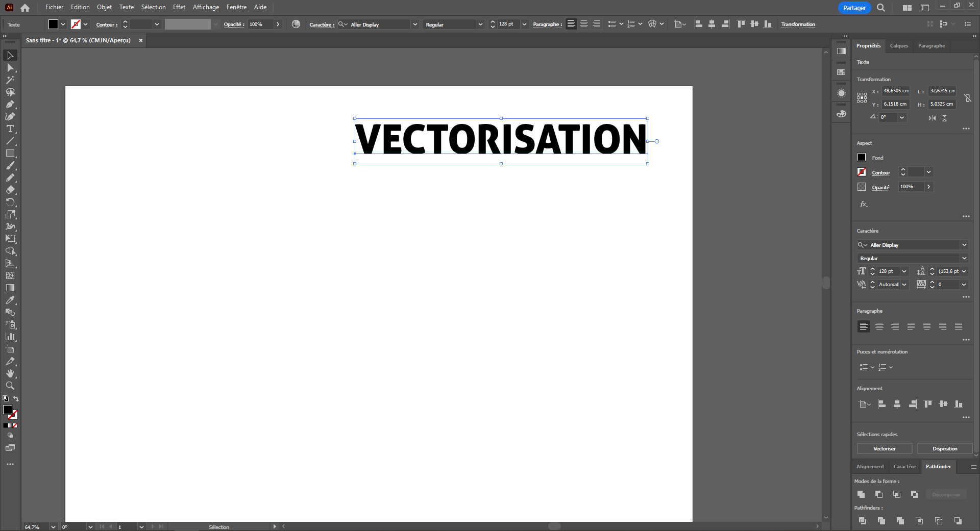Select the Zoom tool
980x531 pixels.
(x=10, y=386)
